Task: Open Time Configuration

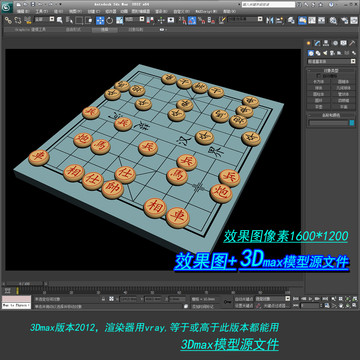Action: point(327,306)
